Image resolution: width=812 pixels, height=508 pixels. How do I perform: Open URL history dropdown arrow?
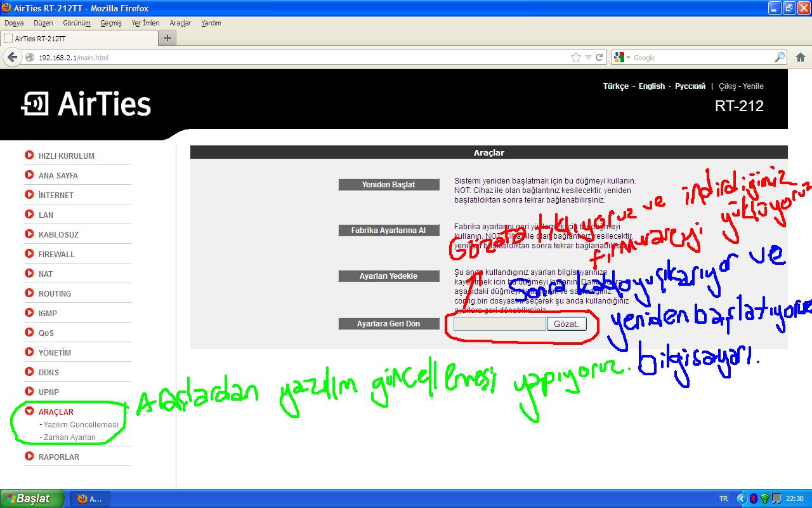(588, 57)
